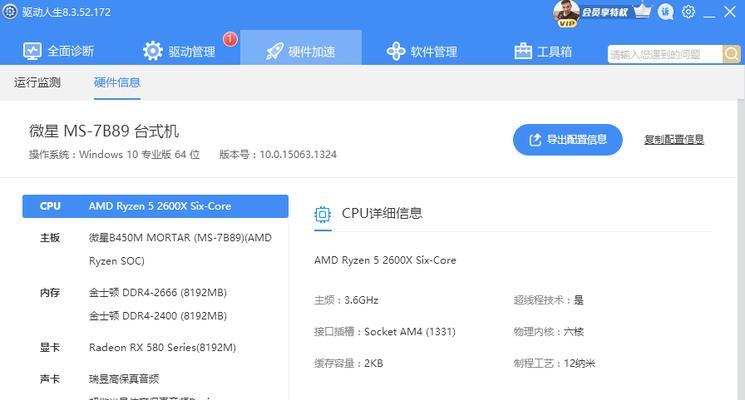745x400 pixels.
Task: Close the 驱动人生 window
Action: pos(730,12)
